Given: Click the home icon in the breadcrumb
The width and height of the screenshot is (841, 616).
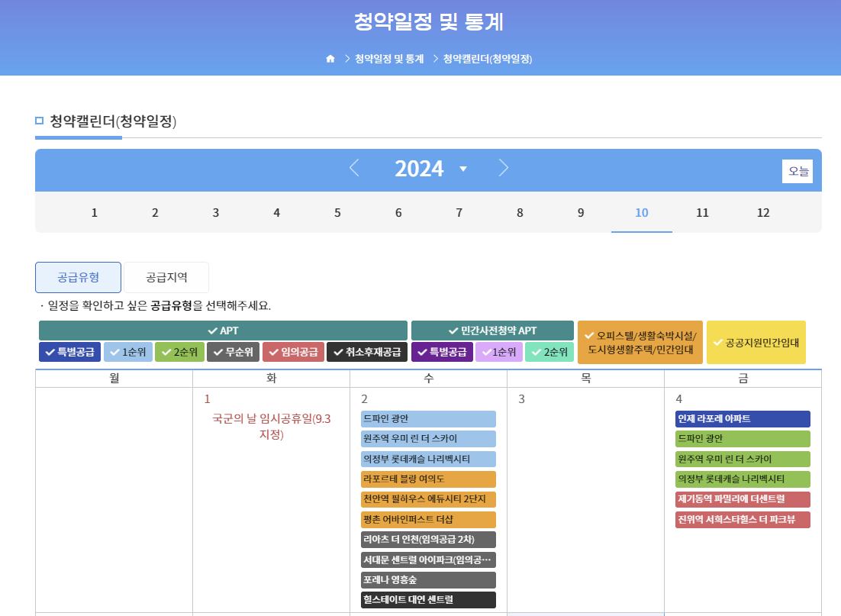Looking at the screenshot, I should 330,58.
